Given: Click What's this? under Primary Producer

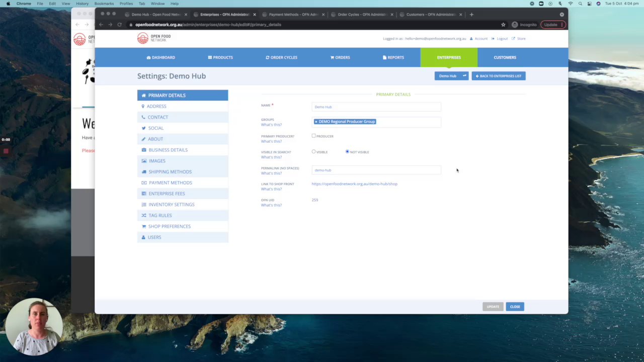Looking at the screenshot, I should [x=271, y=141].
